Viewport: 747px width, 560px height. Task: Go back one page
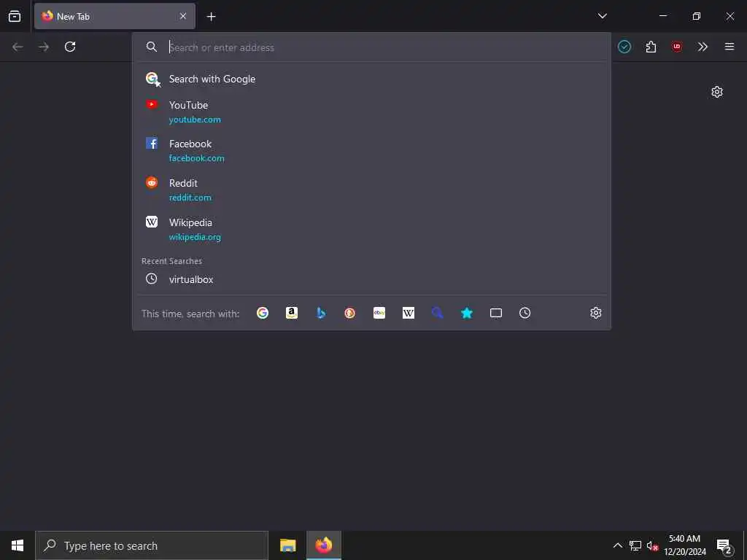click(x=18, y=47)
